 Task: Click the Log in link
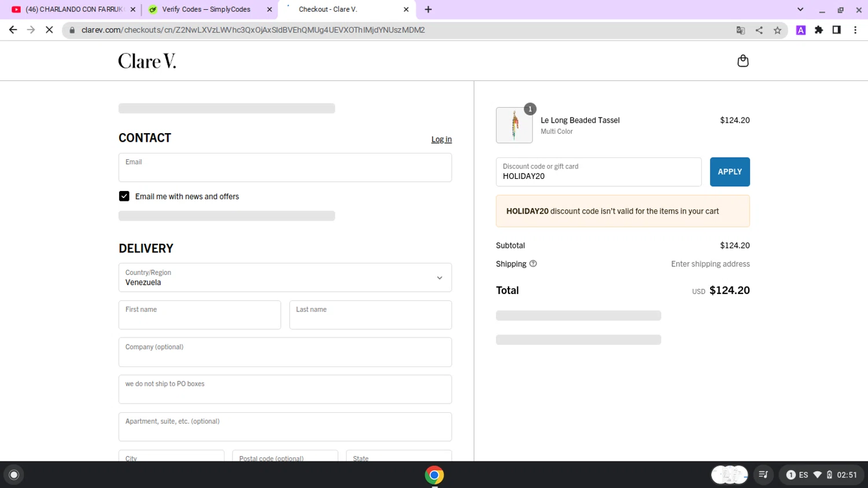tap(442, 140)
